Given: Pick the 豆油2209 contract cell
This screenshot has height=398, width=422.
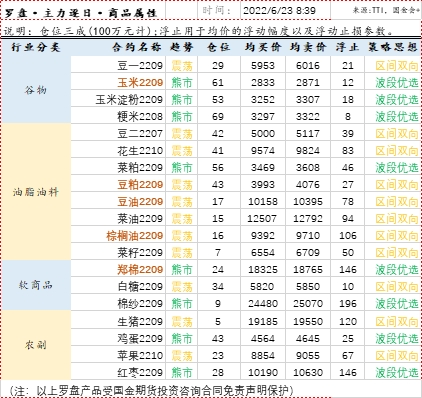Looking at the screenshot, I should coord(140,202).
